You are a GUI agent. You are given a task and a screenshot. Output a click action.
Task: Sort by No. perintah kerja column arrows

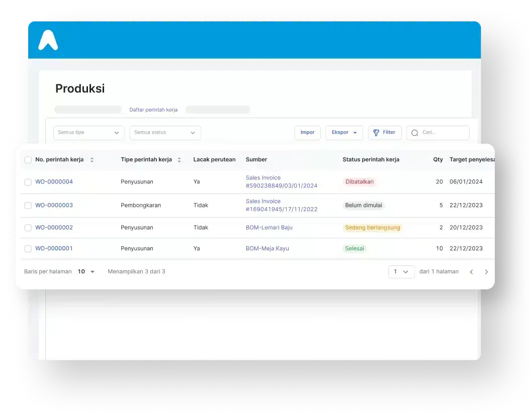92,160
